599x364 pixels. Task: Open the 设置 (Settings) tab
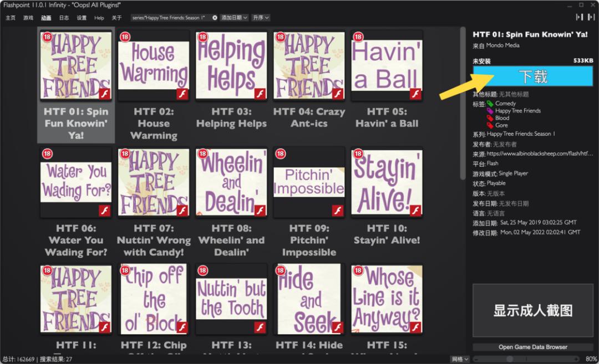[x=82, y=18]
